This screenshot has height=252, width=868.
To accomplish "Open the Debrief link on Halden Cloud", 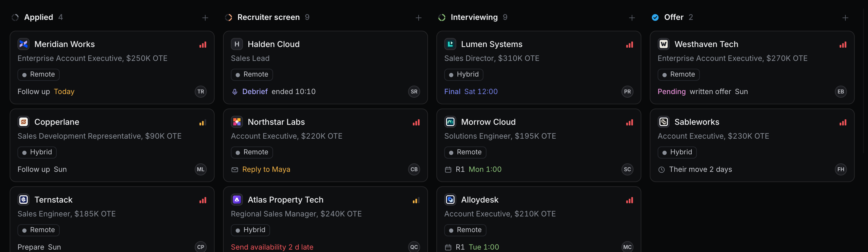I will pos(255,92).
